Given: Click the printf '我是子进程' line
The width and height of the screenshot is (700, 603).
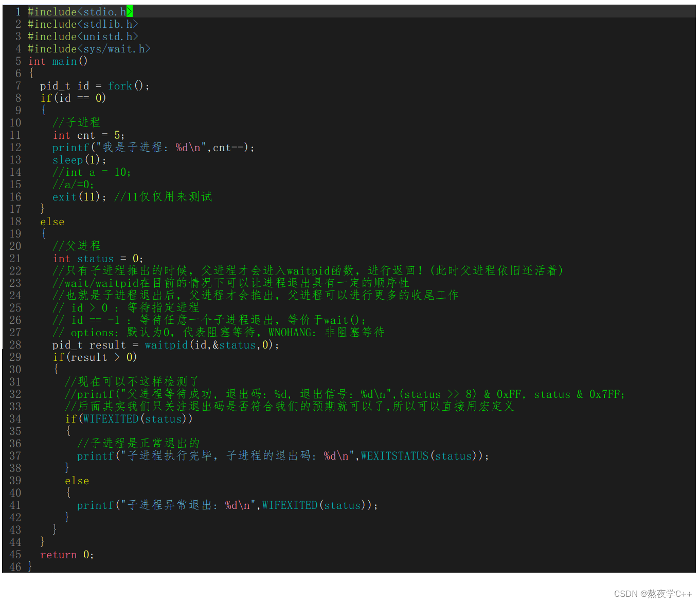Looking at the screenshot, I should point(153,147).
